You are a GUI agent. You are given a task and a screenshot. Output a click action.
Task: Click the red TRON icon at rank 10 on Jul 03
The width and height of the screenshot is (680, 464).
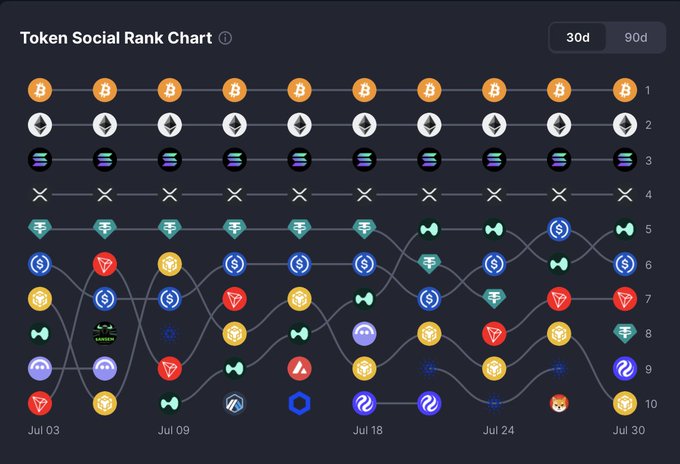[x=40, y=404]
